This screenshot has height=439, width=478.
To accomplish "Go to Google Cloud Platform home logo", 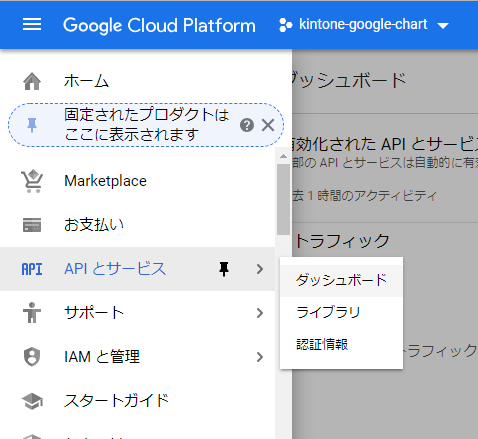I will coord(159,25).
